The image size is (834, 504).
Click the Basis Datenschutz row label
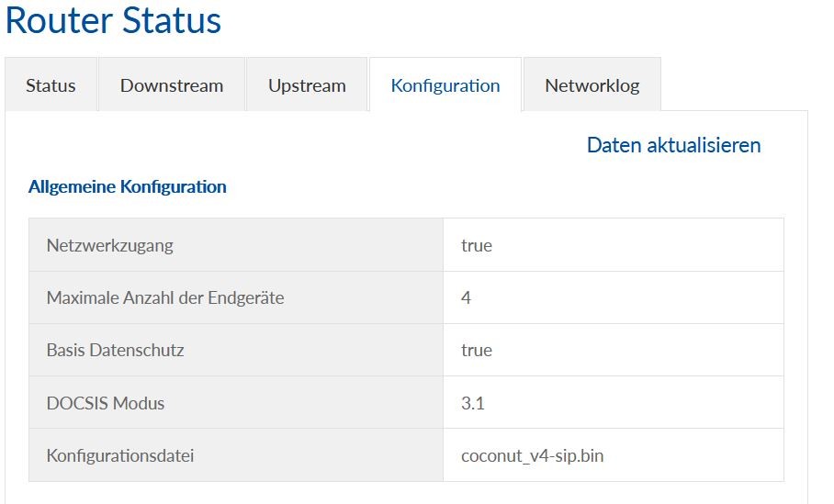pos(116,350)
